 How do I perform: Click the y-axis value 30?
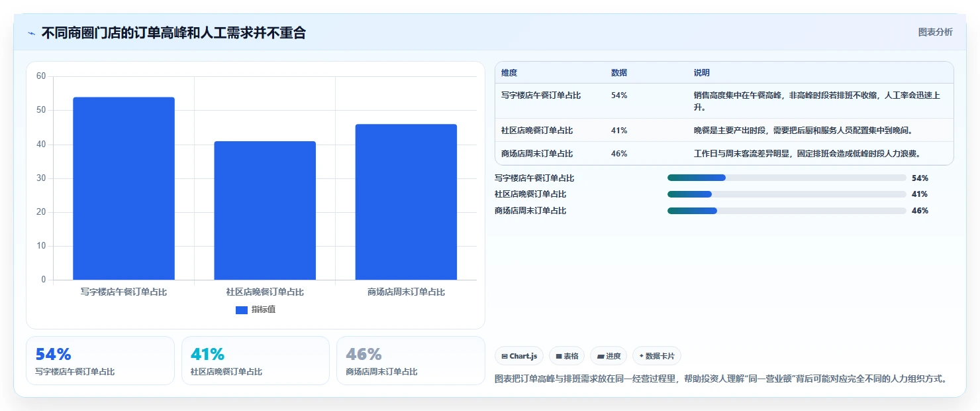[41, 178]
